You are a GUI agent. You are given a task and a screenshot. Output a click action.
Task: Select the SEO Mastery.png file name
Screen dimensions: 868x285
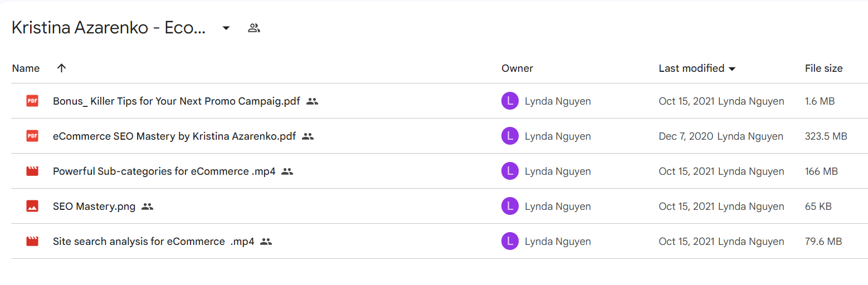(94, 207)
